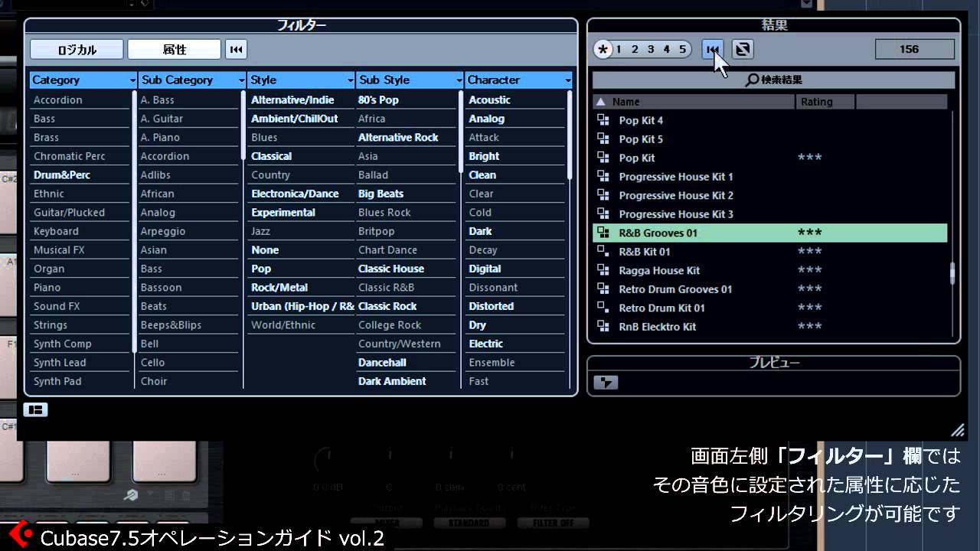
Task: Select Retro Drum Grooves 01 preset
Action: pos(675,289)
